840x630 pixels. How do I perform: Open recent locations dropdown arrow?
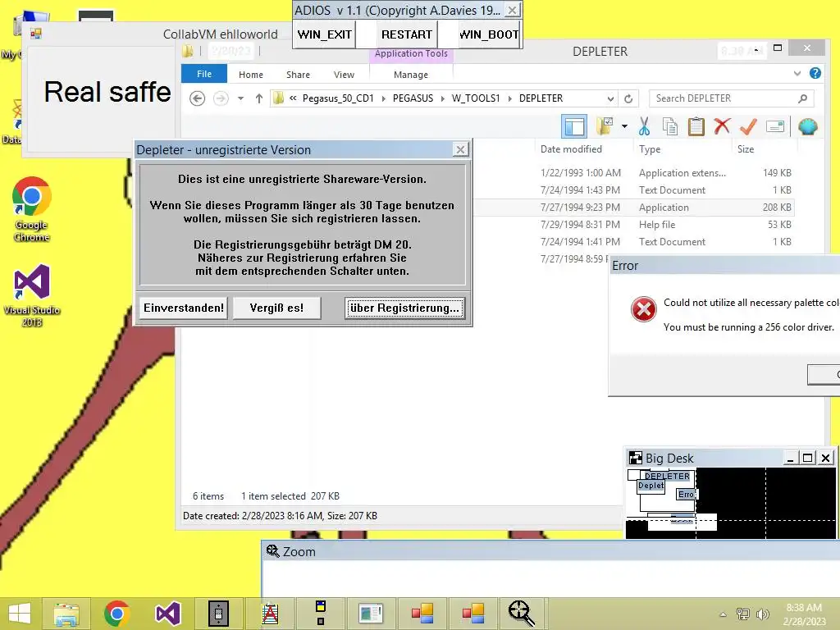click(241, 98)
